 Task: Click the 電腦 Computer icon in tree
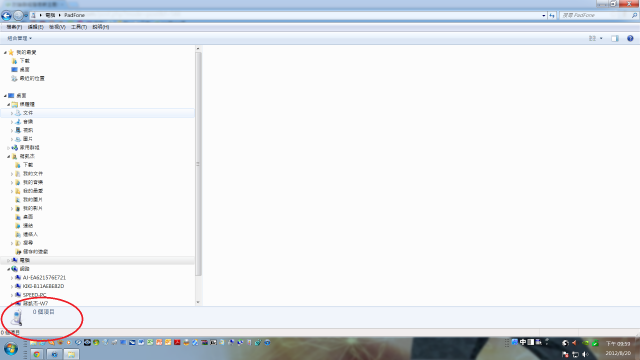tap(15, 260)
